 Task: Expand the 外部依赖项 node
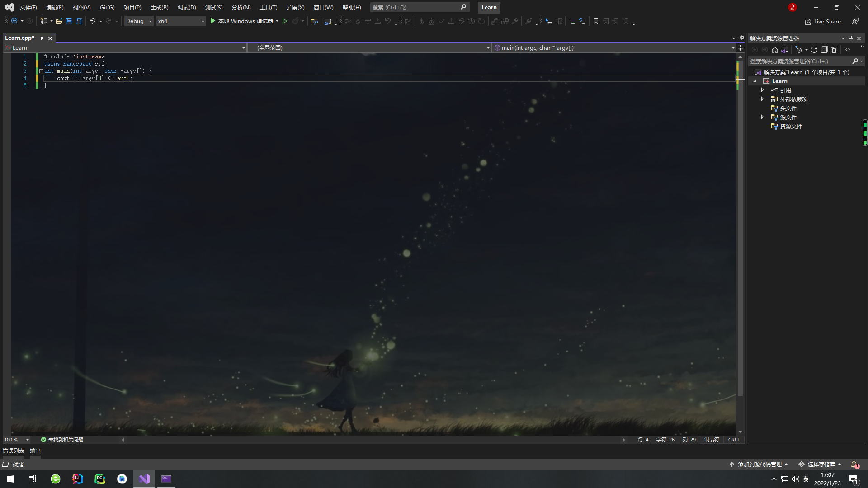(x=762, y=99)
